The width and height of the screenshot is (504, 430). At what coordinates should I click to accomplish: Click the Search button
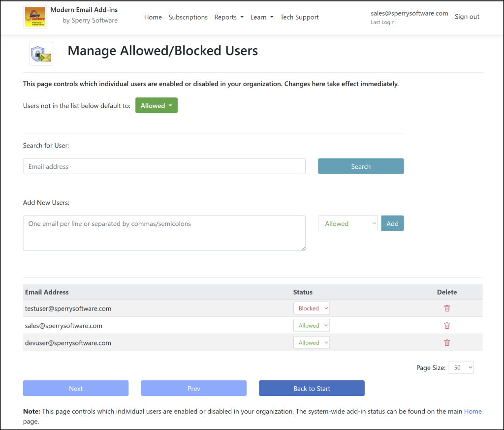coord(361,166)
